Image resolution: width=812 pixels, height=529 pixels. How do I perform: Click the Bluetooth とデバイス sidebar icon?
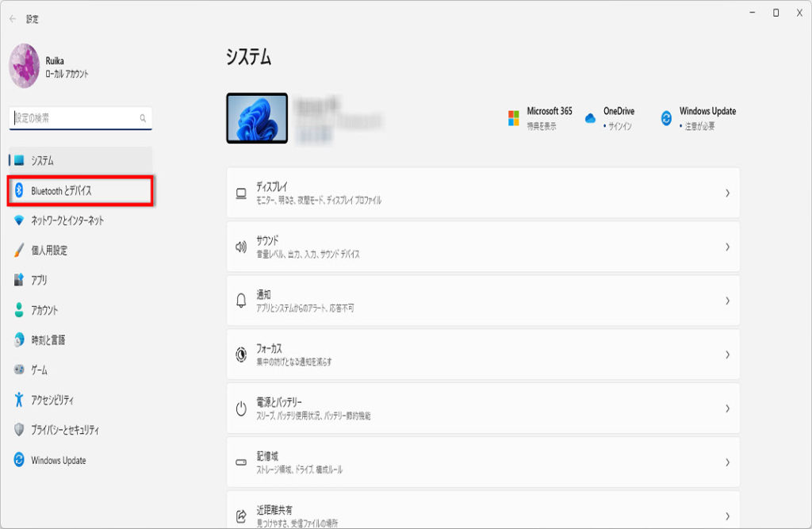pyautogui.click(x=20, y=191)
